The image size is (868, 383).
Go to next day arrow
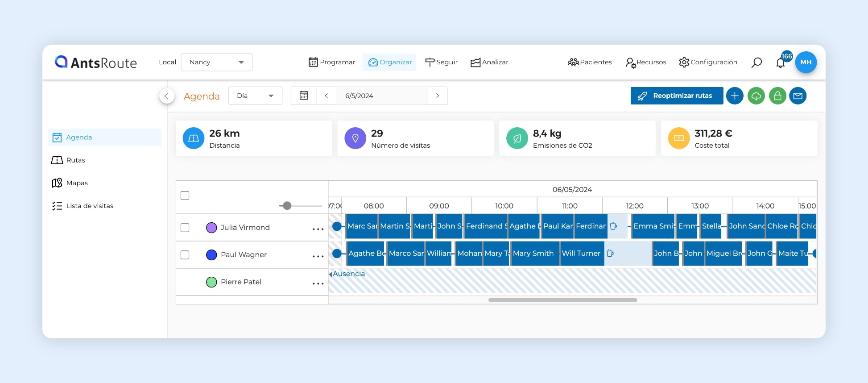point(437,96)
